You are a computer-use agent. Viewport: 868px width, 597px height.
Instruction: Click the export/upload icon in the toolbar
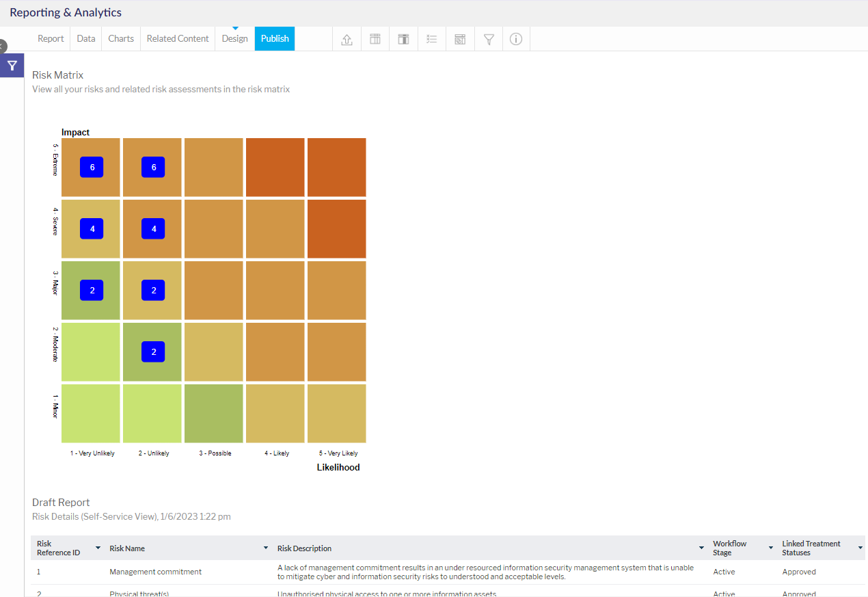(347, 39)
